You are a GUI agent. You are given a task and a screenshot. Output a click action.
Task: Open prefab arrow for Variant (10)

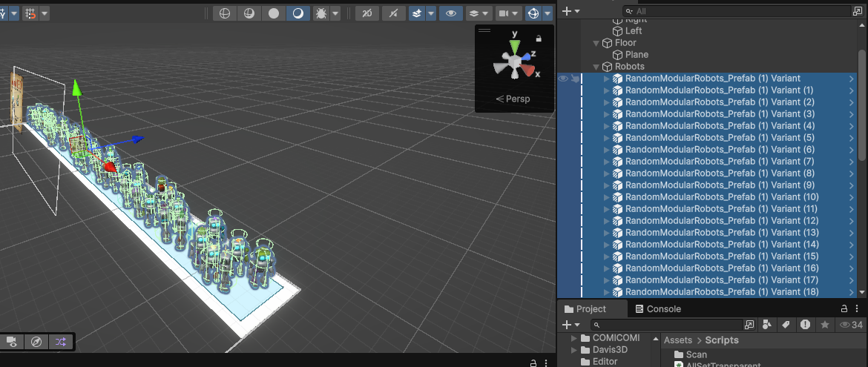pos(852,197)
